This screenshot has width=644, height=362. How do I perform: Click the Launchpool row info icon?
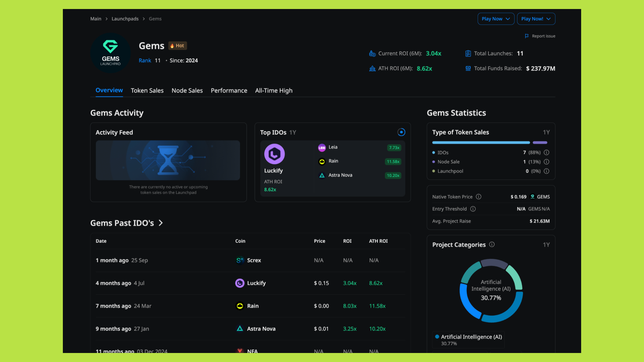point(546,171)
